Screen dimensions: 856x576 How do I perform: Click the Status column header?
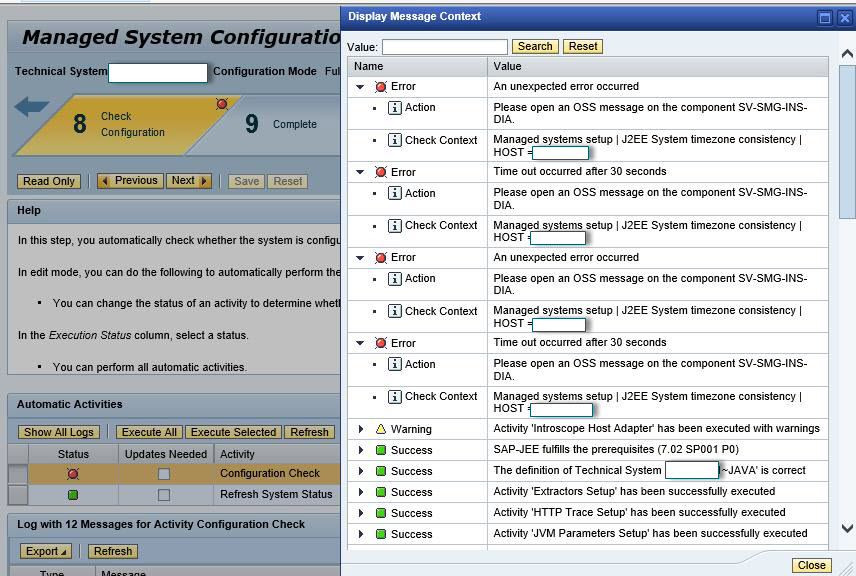click(x=73, y=454)
